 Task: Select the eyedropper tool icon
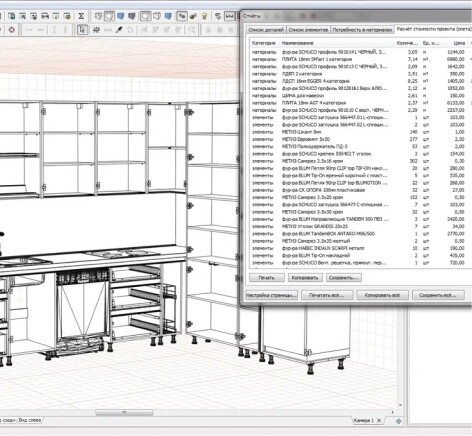click(119, 30)
